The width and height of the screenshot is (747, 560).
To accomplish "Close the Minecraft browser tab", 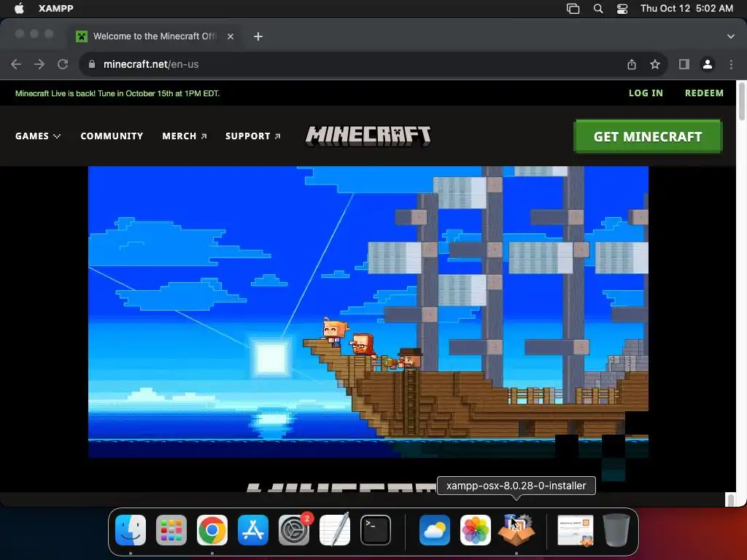I will (231, 36).
